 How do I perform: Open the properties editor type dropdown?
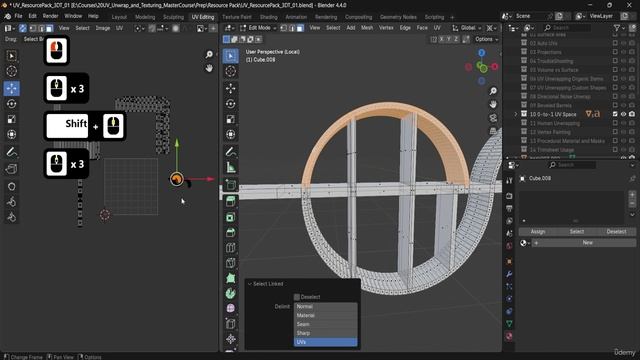pos(514,165)
